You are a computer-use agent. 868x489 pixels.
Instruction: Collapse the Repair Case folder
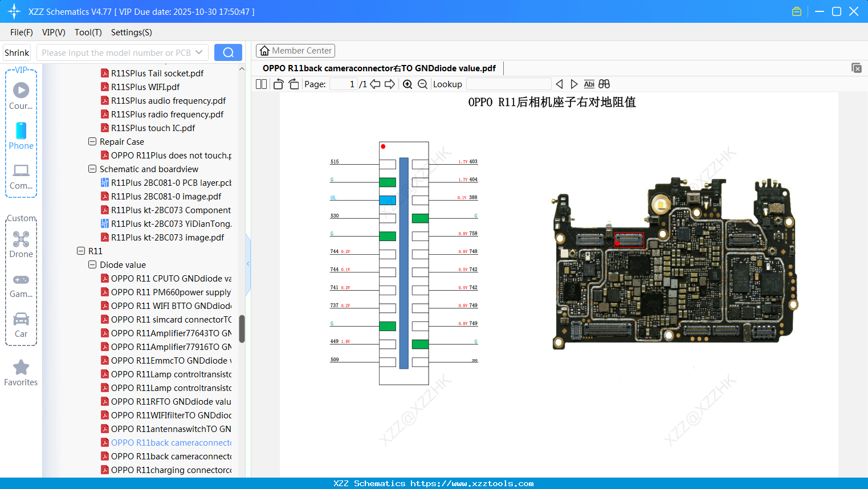coord(92,141)
